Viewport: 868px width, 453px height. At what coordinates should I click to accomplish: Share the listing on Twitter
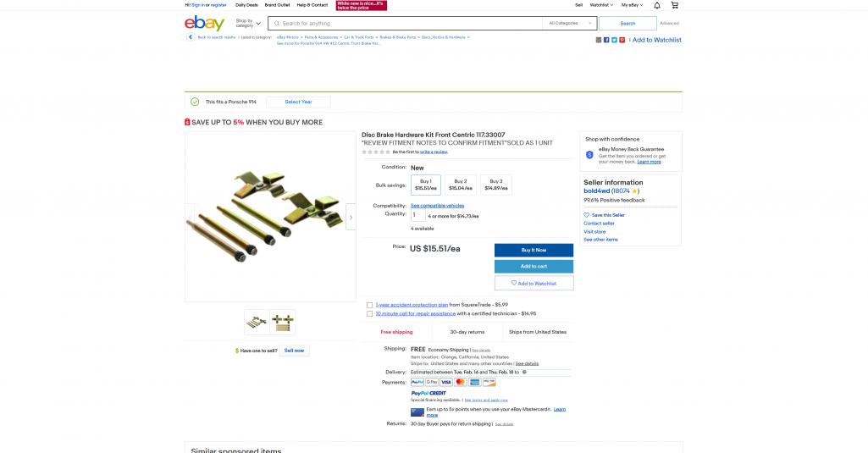click(614, 40)
